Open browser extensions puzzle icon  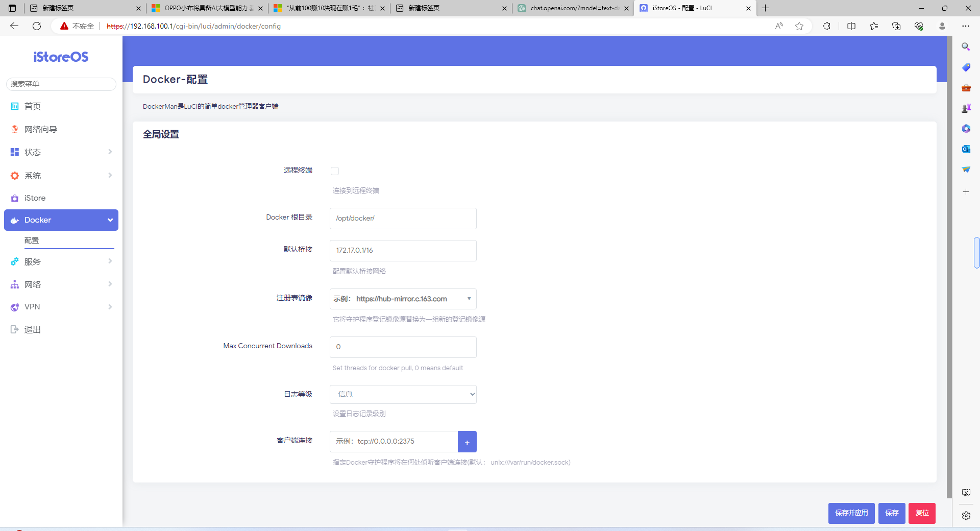click(x=826, y=26)
